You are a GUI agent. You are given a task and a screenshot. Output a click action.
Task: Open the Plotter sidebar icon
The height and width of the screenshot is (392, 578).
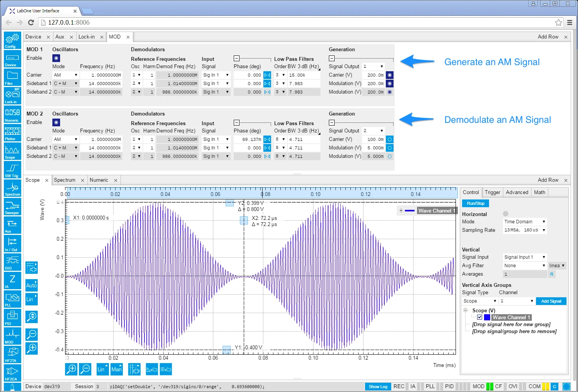click(x=12, y=133)
